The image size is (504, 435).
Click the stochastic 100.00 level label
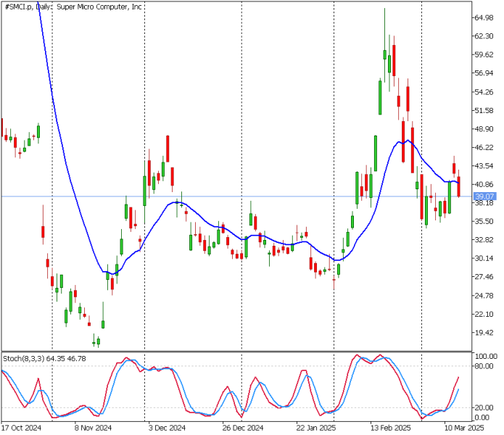pyautogui.click(x=486, y=356)
